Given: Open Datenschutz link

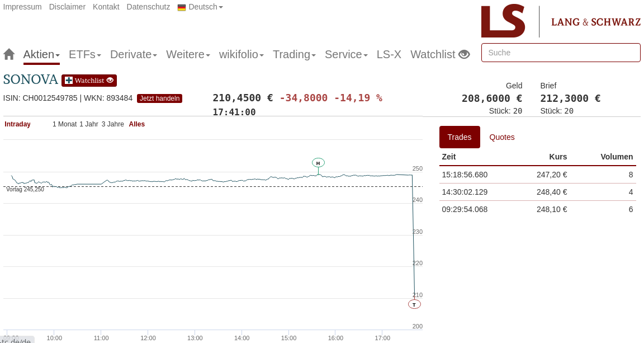Looking at the screenshot, I should (148, 7).
